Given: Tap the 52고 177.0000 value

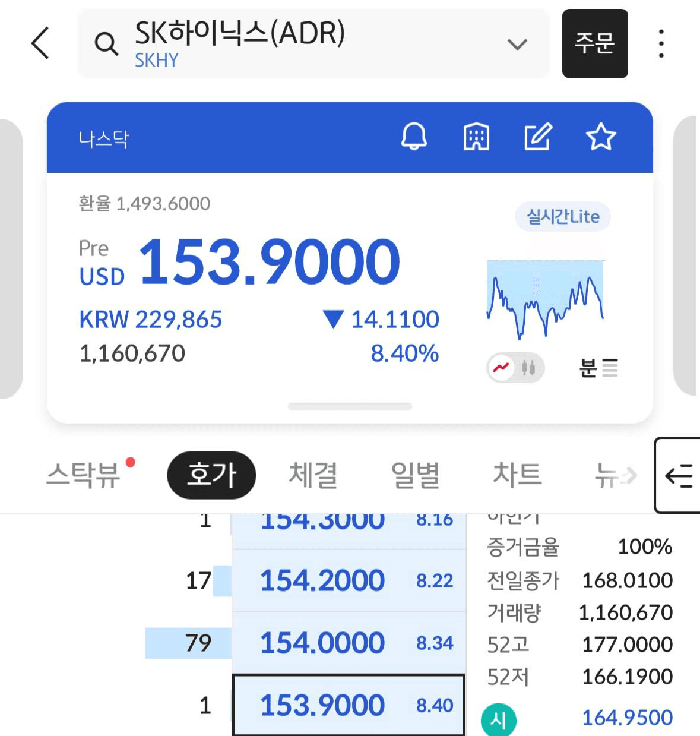Looking at the screenshot, I should 627,645.
